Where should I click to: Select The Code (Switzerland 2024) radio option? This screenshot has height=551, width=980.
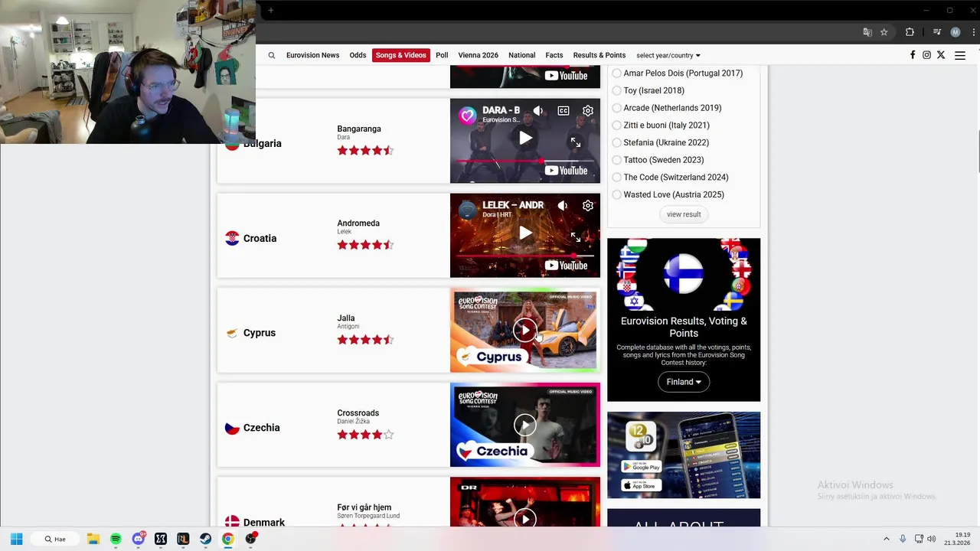pyautogui.click(x=617, y=178)
